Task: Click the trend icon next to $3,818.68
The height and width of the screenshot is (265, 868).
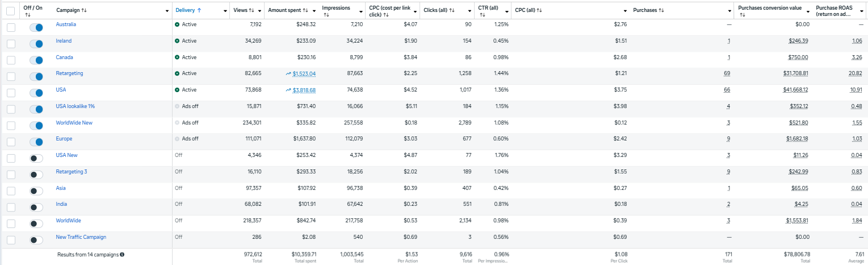Action: point(289,90)
